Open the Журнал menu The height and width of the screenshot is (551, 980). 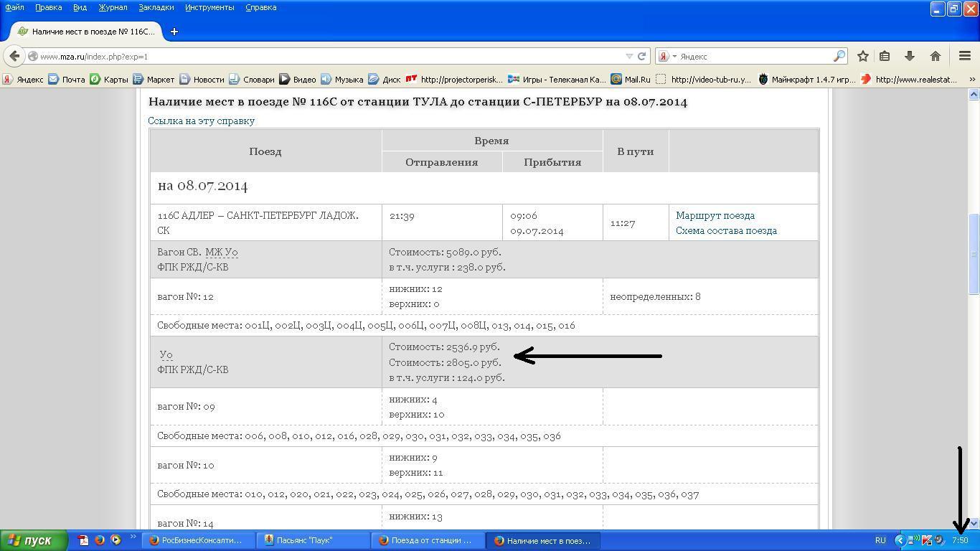point(113,7)
